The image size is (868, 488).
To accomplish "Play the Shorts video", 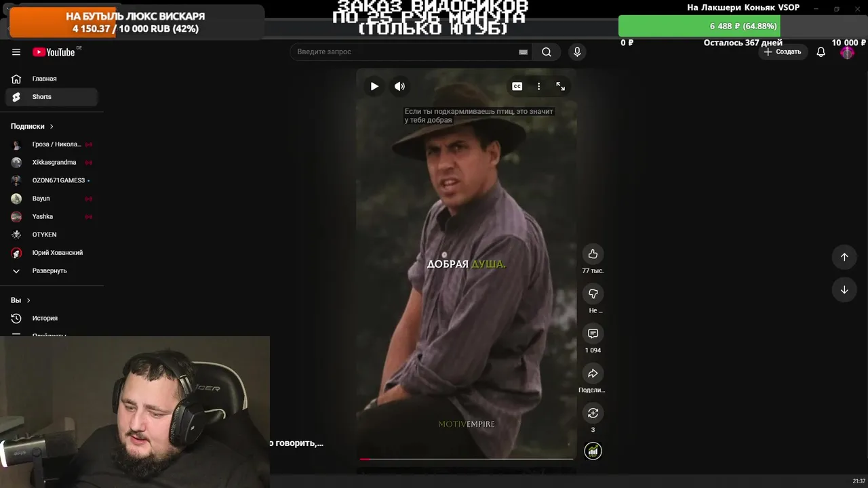I will pos(374,86).
